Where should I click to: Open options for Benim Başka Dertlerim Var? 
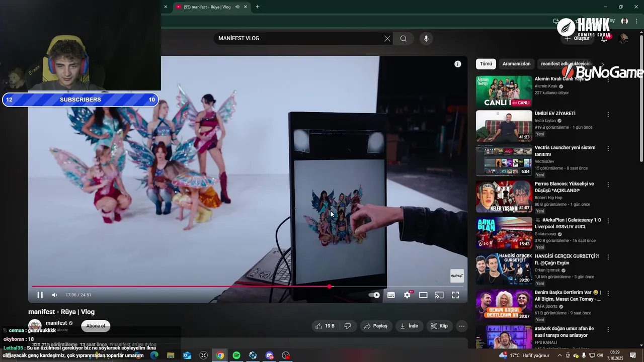point(608,293)
